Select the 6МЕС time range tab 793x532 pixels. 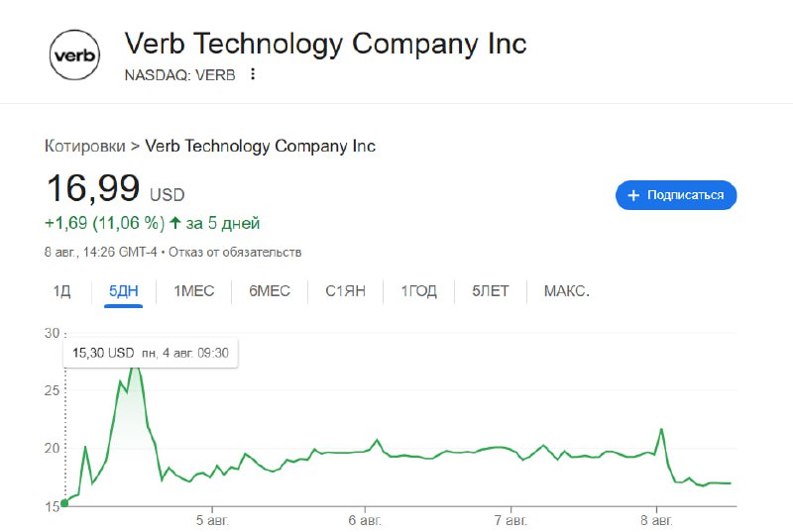[269, 291]
